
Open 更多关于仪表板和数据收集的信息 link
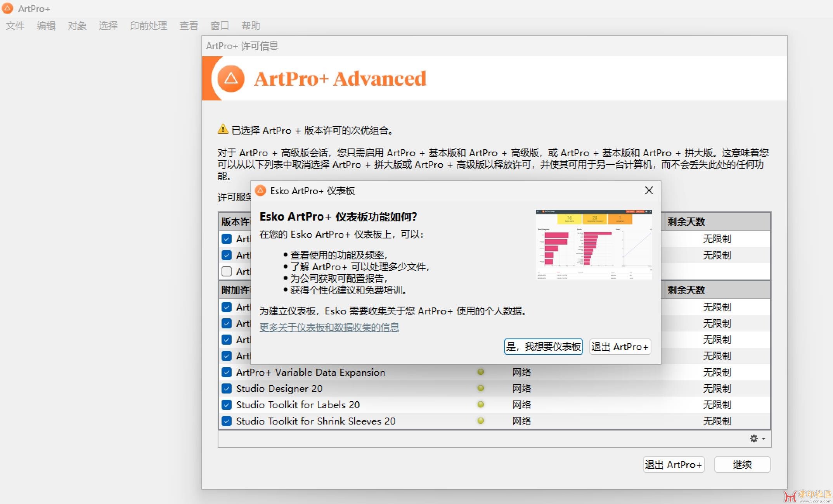(x=329, y=327)
